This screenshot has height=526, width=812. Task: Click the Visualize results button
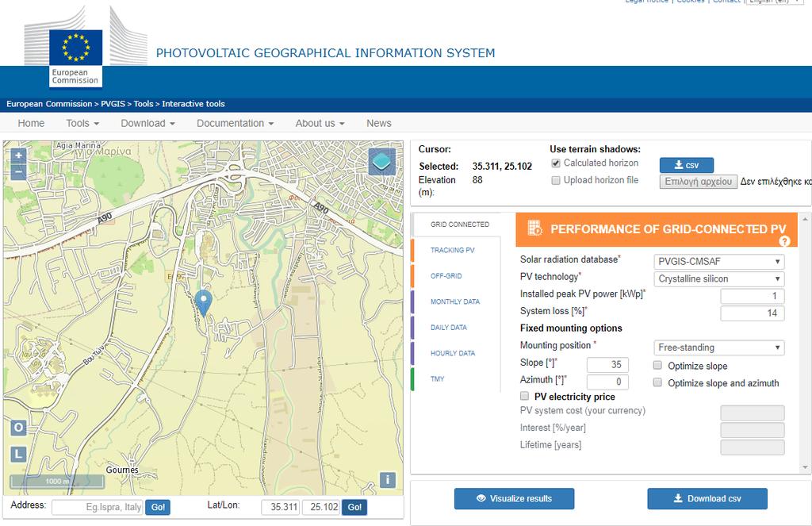click(x=514, y=498)
